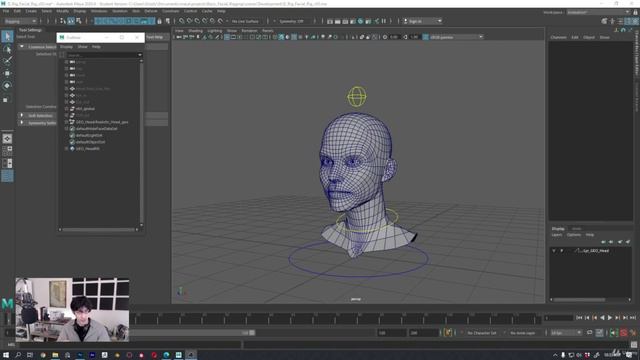Open Shading menu in viewport panel

[x=196, y=31]
